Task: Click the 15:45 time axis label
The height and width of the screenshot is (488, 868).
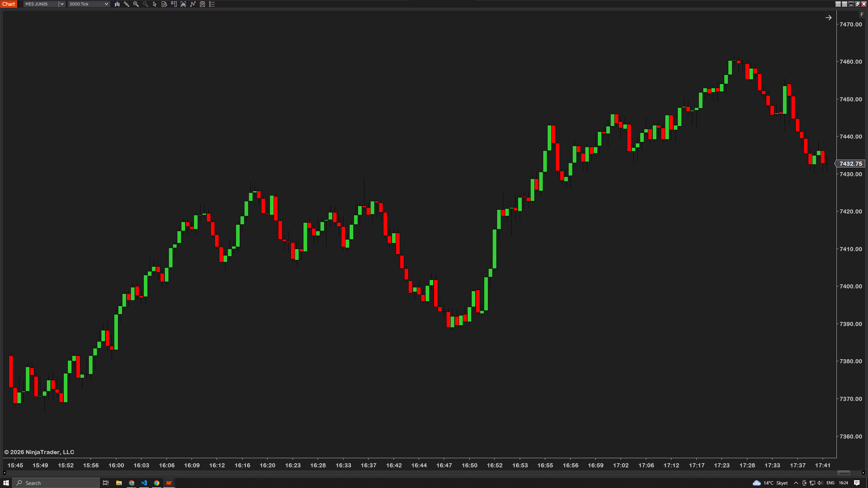Action: [15, 465]
